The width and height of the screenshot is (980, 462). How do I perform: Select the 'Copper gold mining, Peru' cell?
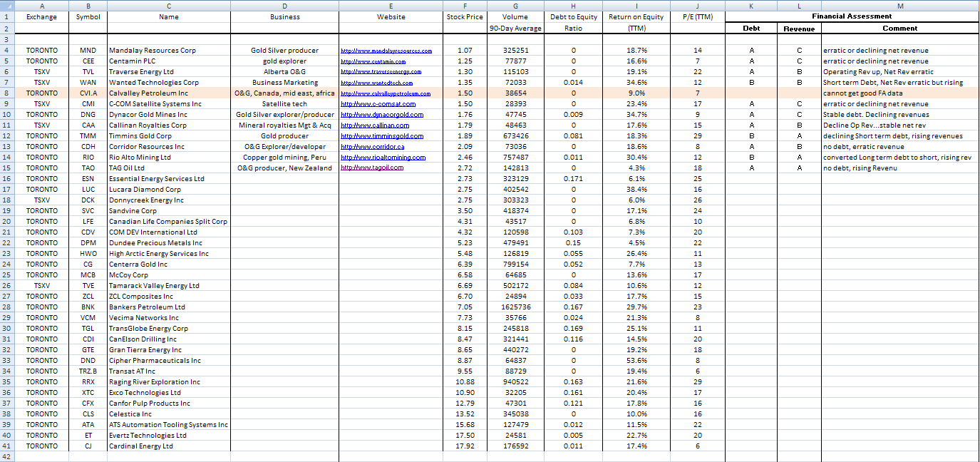click(285, 158)
